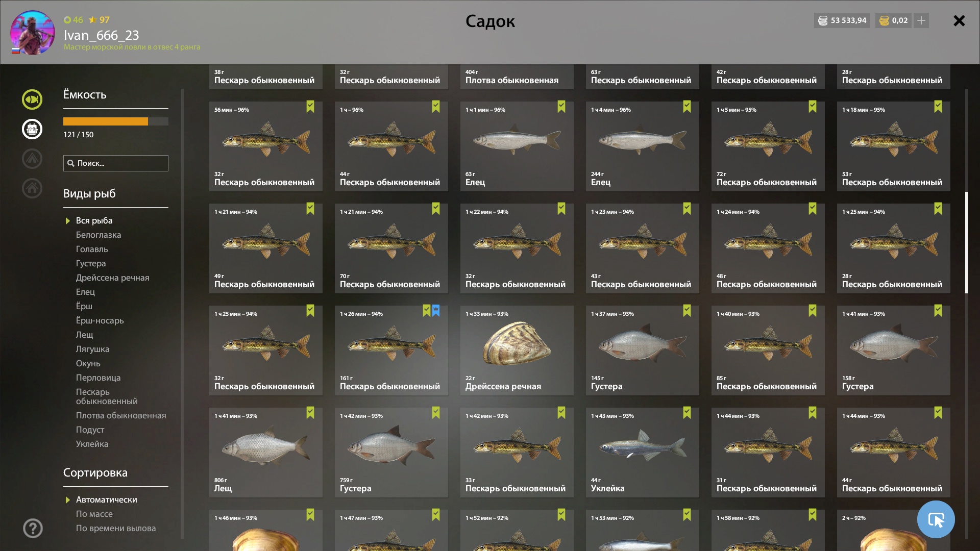Select Вся рыба fish filter
980x551 pixels.
94,220
